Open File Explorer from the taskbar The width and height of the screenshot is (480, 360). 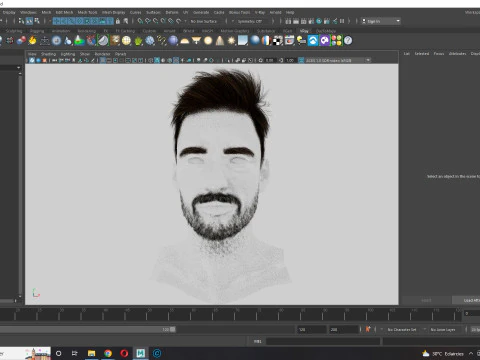point(92,353)
